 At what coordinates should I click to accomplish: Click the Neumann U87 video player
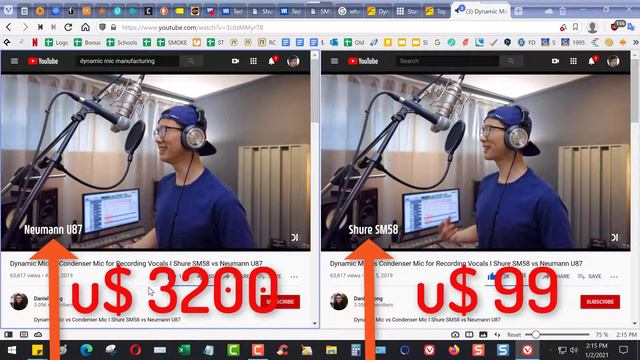pos(156,162)
